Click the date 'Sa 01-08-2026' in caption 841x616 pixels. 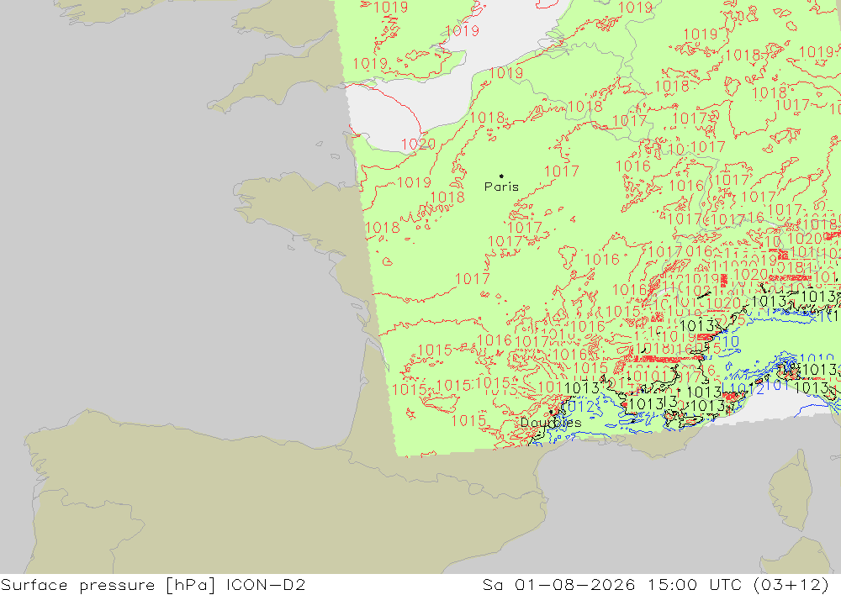pos(559,584)
